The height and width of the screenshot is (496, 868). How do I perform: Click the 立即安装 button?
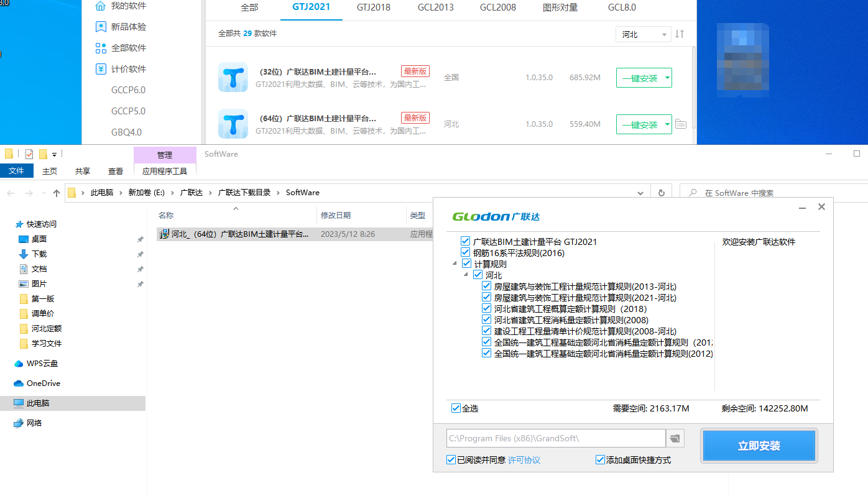[759, 446]
